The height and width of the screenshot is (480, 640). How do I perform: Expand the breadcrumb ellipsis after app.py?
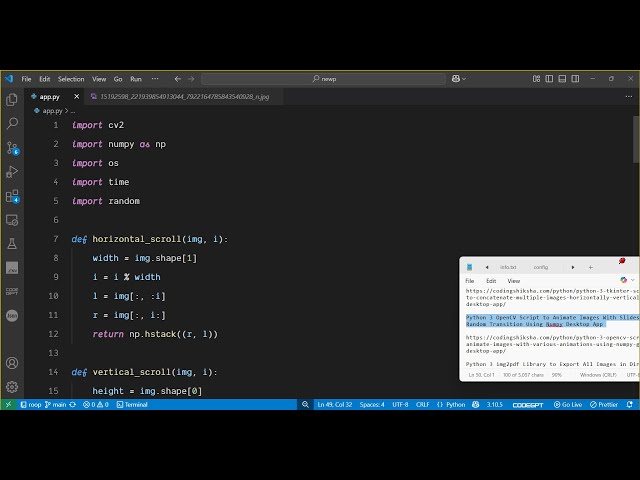click(x=73, y=111)
